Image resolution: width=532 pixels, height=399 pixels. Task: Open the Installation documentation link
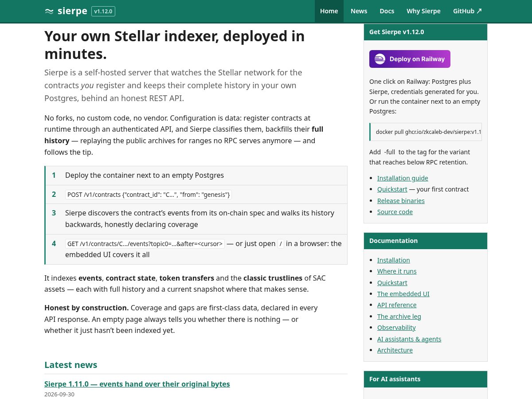point(394,260)
